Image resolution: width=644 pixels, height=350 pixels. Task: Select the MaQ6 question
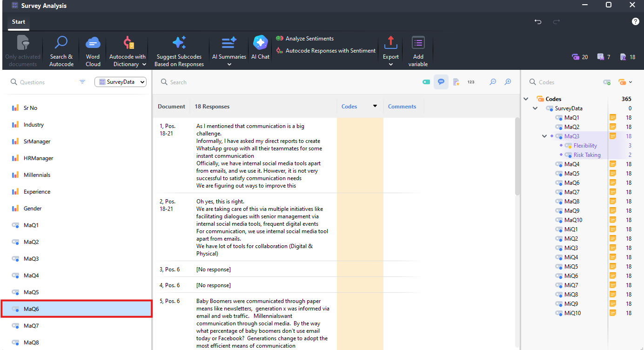76,309
